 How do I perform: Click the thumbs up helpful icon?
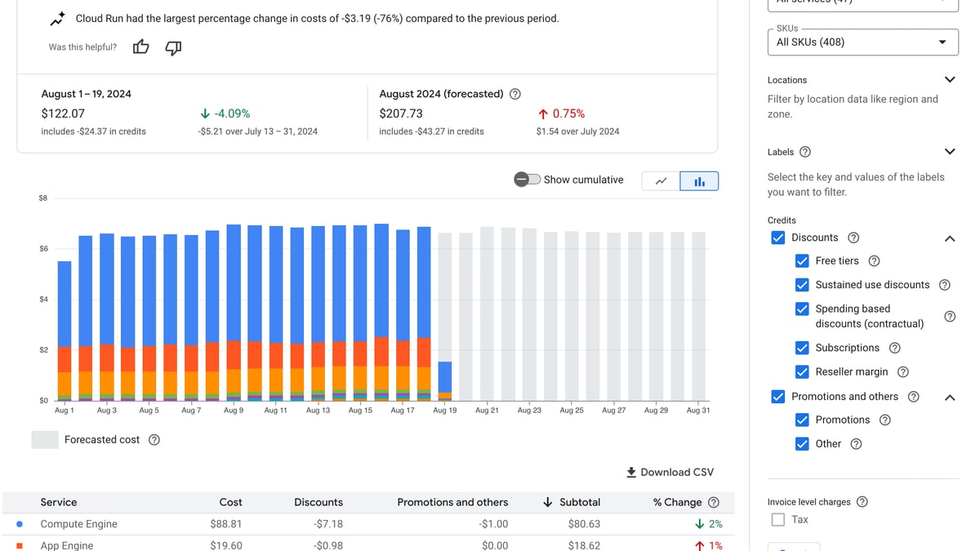click(x=141, y=47)
